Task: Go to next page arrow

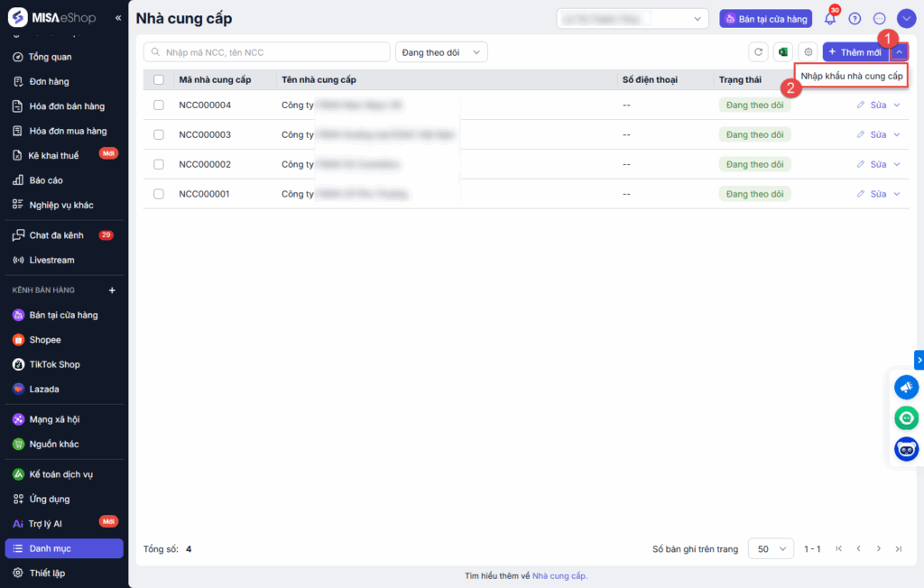Action: point(879,548)
